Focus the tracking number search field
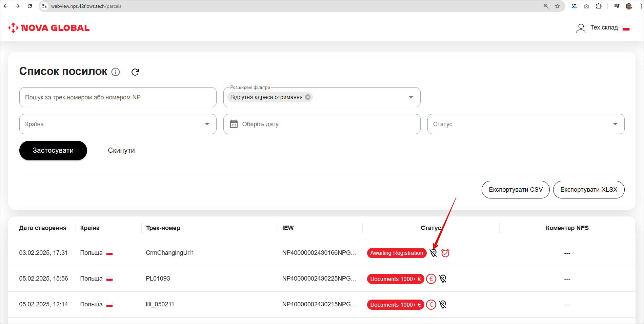 click(118, 97)
